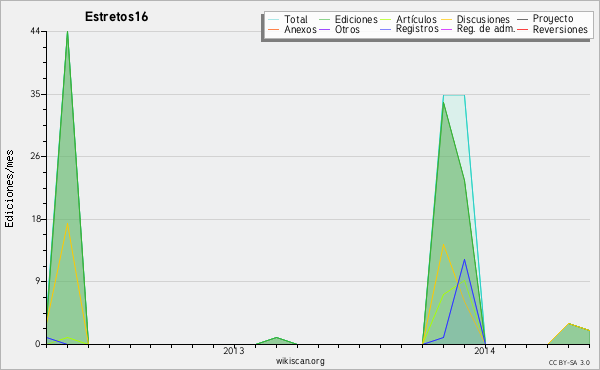
Task: Click the green Ediciones legend line swatch
Action: tap(324, 20)
